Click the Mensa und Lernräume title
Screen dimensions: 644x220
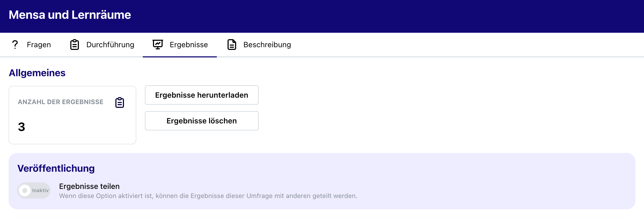tap(70, 15)
